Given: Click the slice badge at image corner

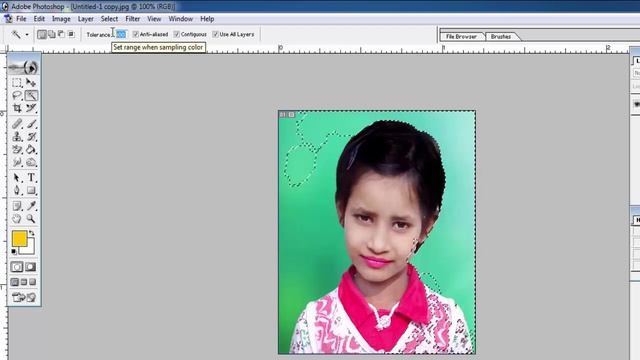Looking at the screenshot, I should coord(287,115).
